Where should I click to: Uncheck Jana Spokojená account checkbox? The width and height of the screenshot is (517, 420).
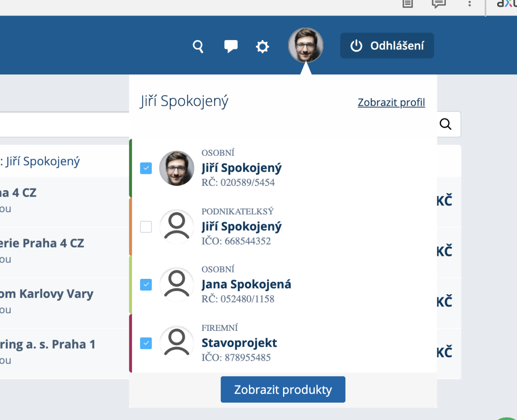[x=146, y=284]
